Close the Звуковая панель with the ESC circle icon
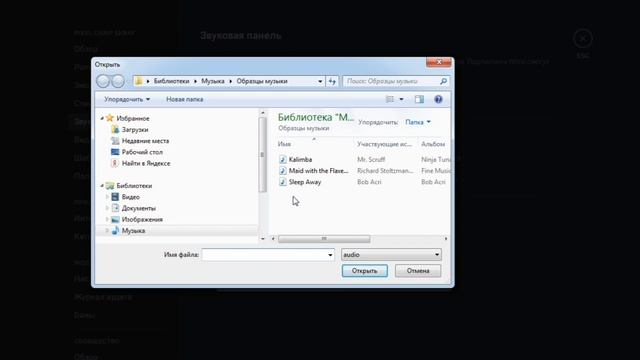 (583, 39)
